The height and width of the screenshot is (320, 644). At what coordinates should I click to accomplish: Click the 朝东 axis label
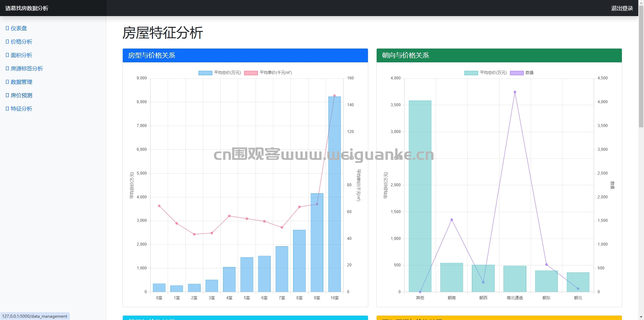pos(546,298)
